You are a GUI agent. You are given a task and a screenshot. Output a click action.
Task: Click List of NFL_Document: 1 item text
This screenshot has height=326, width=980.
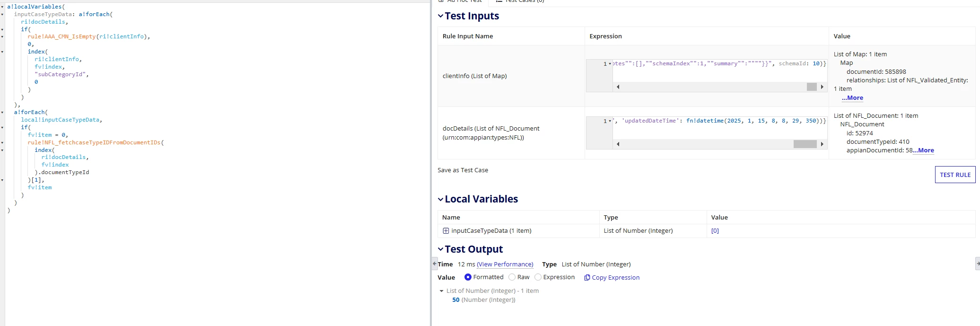point(875,116)
